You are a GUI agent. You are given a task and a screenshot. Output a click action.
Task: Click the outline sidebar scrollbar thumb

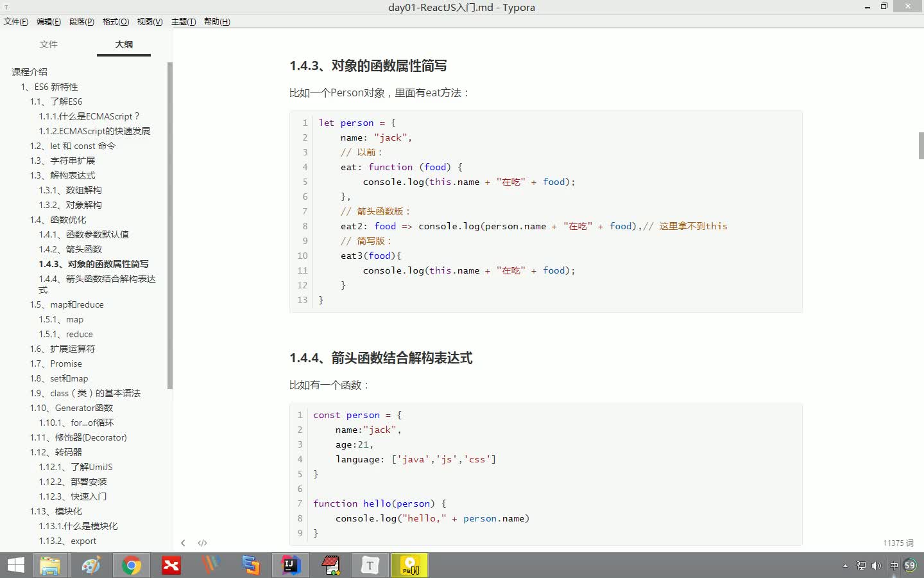point(170,225)
